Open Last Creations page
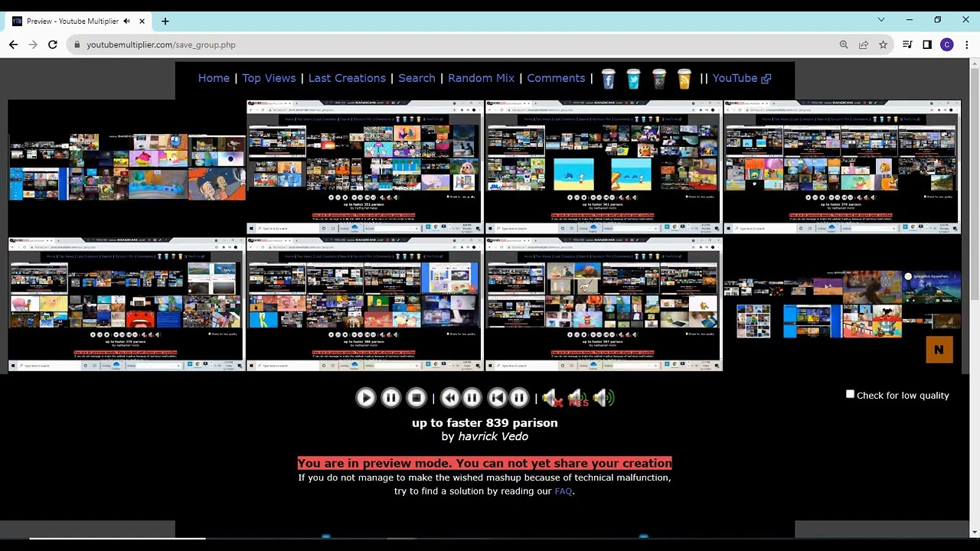Screen dimensions: 980x551 (x=347, y=78)
